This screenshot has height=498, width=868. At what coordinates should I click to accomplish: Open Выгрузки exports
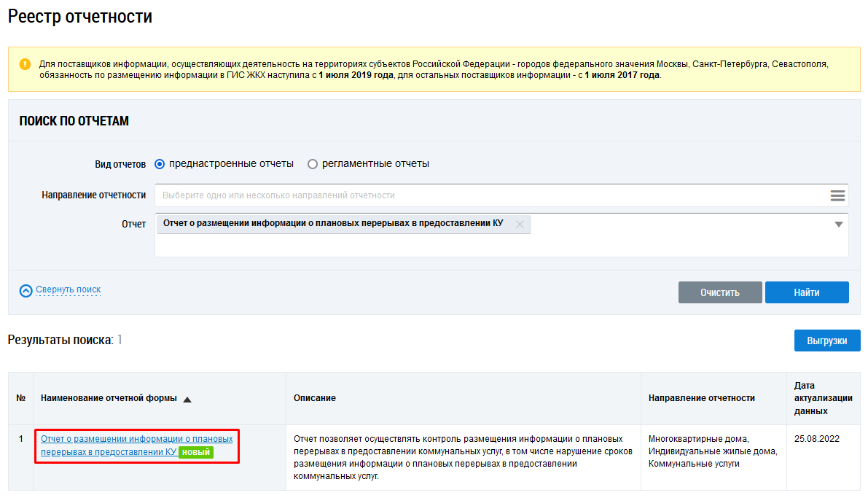pos(826,341)
